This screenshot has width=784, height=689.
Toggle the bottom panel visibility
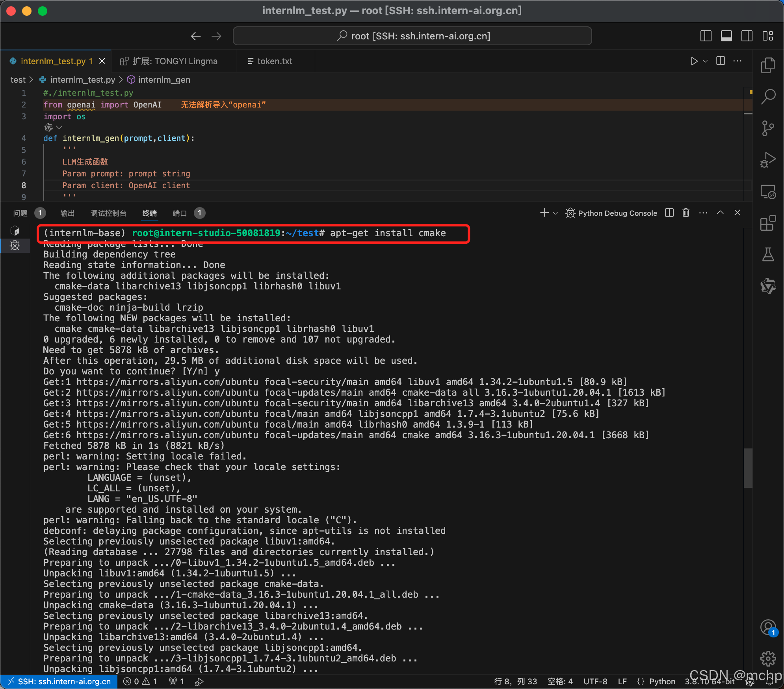pyautogui.click(x=726, y=36)
